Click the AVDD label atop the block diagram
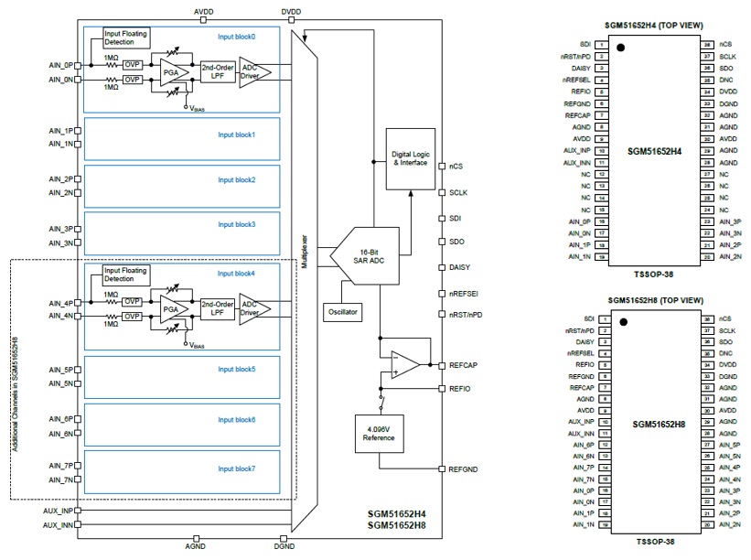The image size is (751, 560). pyautogui.click(x=204, y=12)
